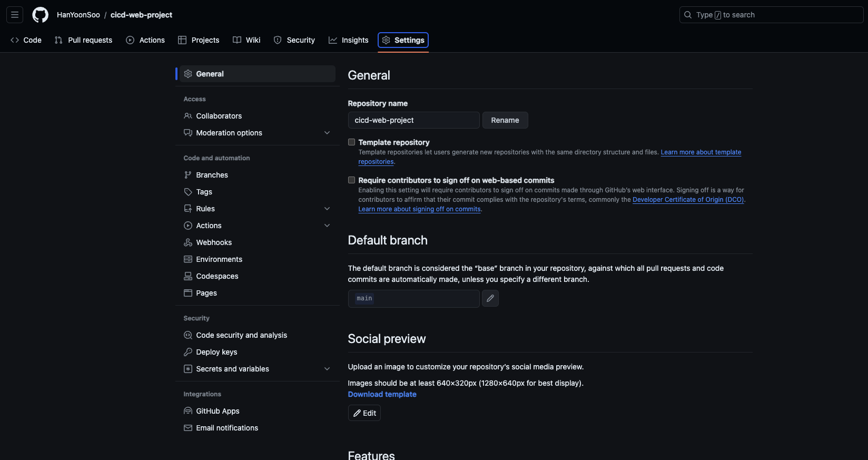Click the Branches git-branch icon

pyautogui.click(x=188, y=175)
